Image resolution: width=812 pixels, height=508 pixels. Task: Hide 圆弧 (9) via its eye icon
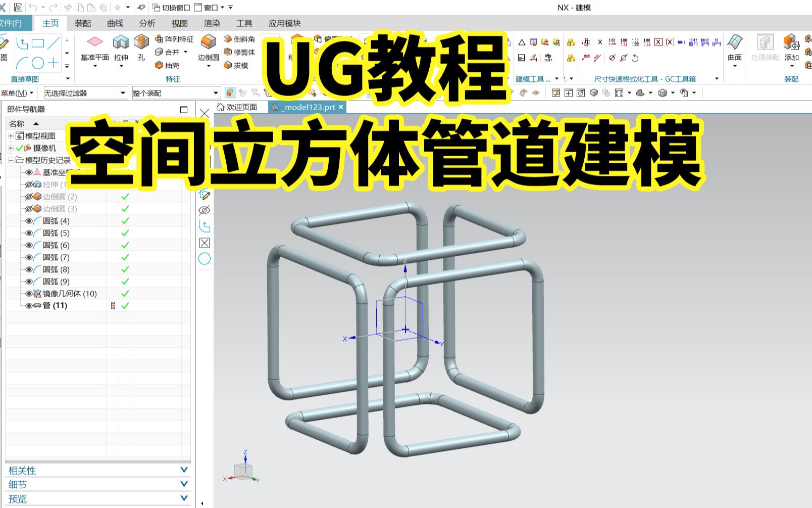29,282
